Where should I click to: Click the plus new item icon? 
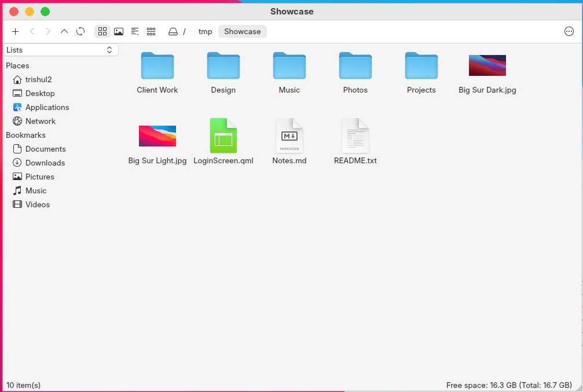pos(15,32)
